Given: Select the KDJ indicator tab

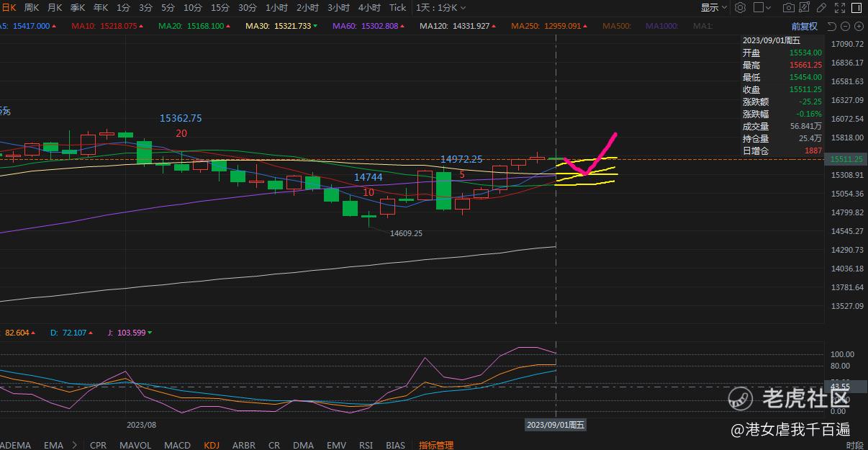Looking at the screenshot, I should (212, 445).
